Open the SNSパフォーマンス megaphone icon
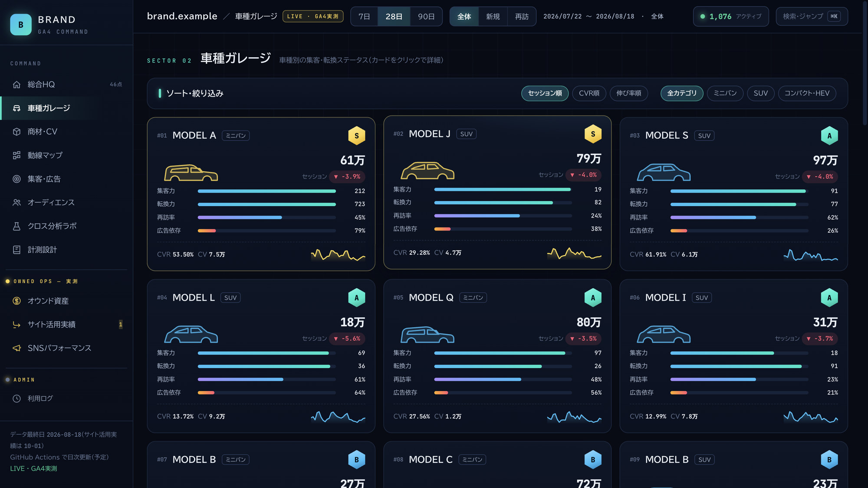This screenshot has height=488, width=868. point(16,348)
